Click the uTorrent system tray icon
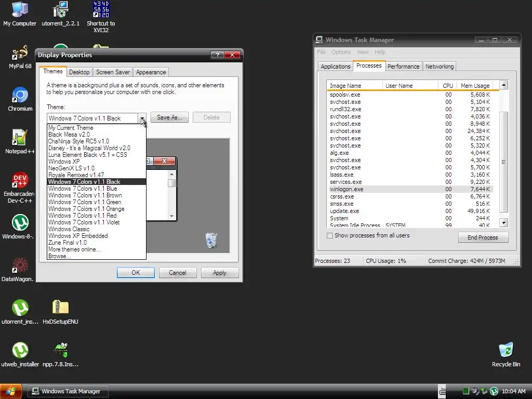This screenshot has height=399, width=532. tap(494, 391)
